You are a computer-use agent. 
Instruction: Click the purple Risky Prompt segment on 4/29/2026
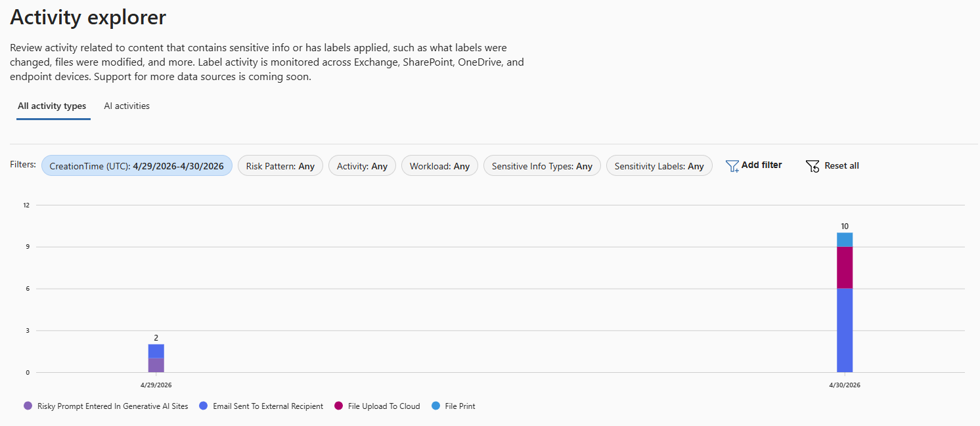(x=156, y=365)
